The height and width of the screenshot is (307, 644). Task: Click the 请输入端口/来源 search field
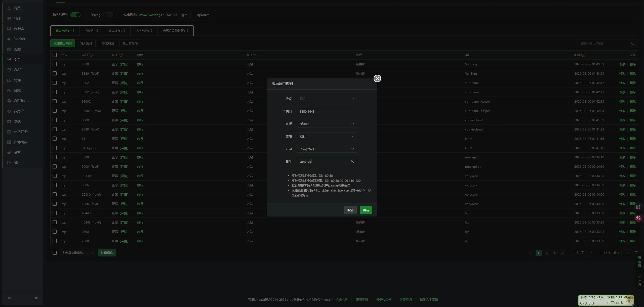(x=603, y=43)
